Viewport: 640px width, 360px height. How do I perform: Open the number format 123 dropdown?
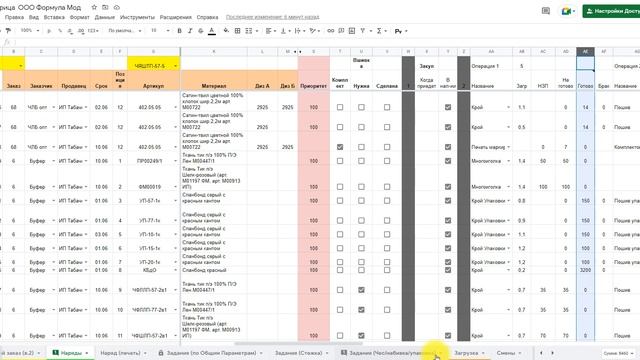coord(93,31)
